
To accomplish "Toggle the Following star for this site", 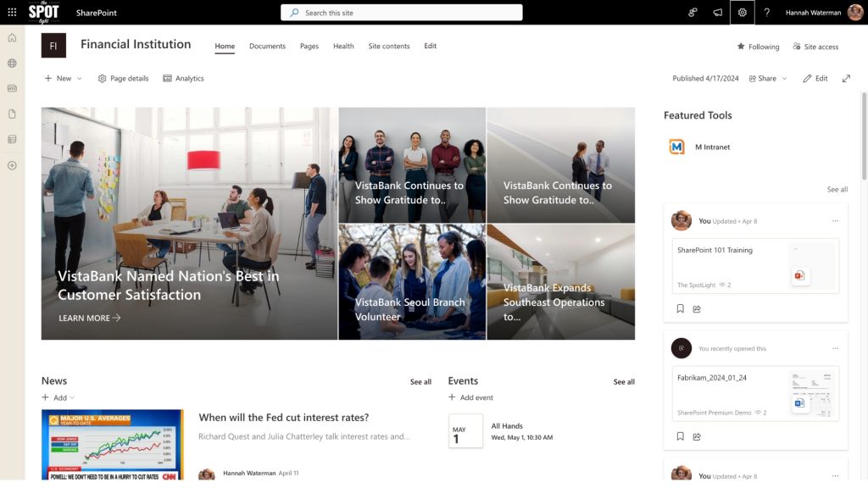I will coord(758,47).
